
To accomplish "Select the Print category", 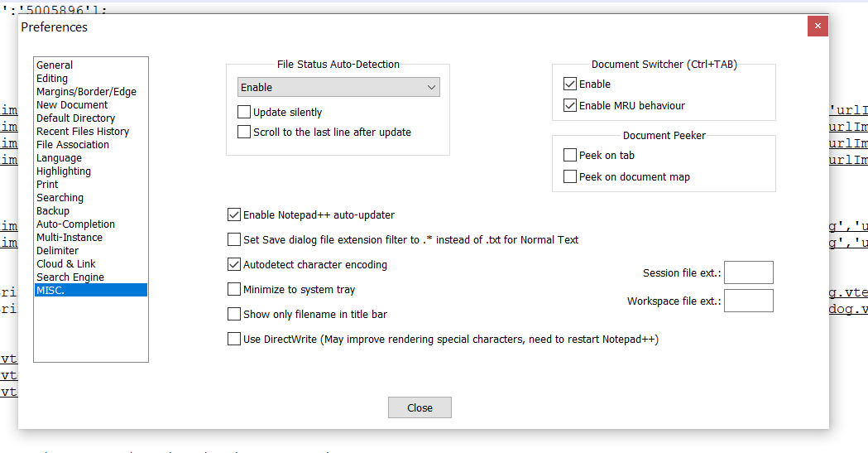I will coord(91,185).
